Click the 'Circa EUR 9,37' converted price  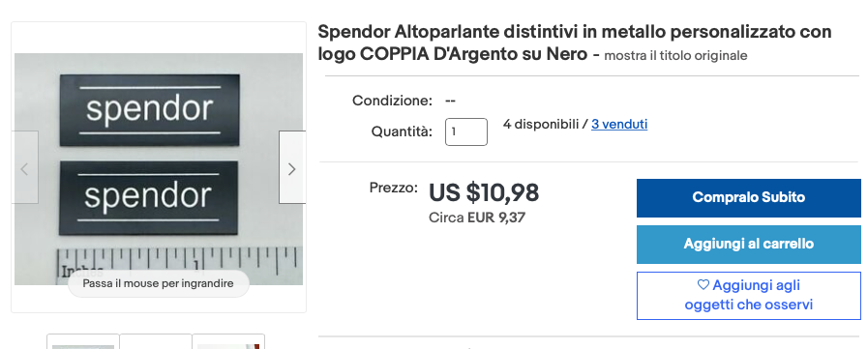point(477,218)
